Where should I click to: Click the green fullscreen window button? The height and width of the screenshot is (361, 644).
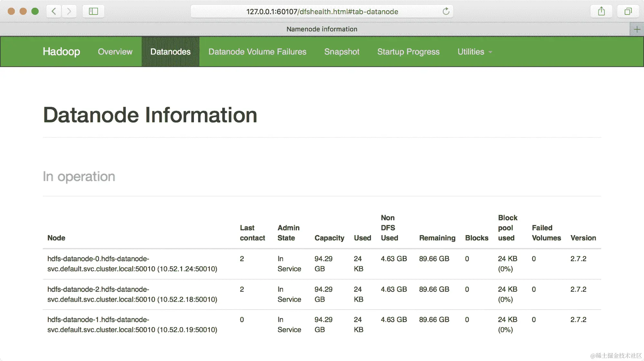tap(35, 11)
